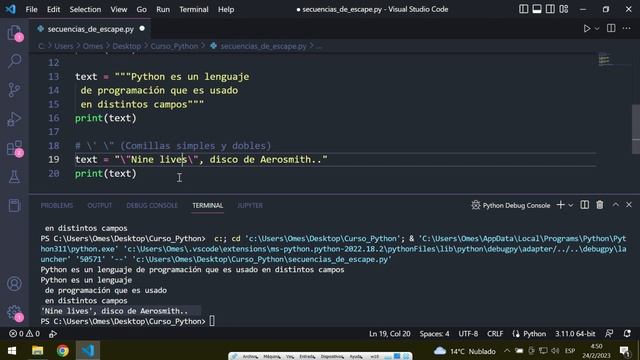640x360 pixels.
Task: Toggle the secondary side bar layout icon
Action: (x=550, y=9)
